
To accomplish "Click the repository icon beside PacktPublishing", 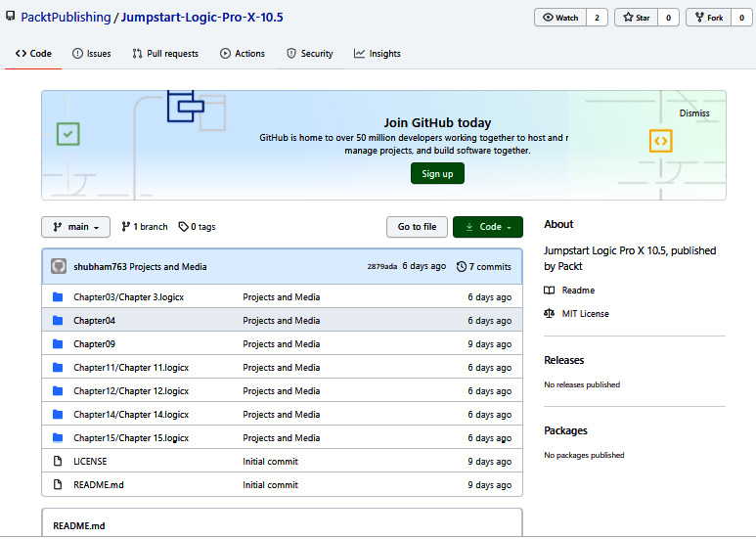I will click(10, 17).
